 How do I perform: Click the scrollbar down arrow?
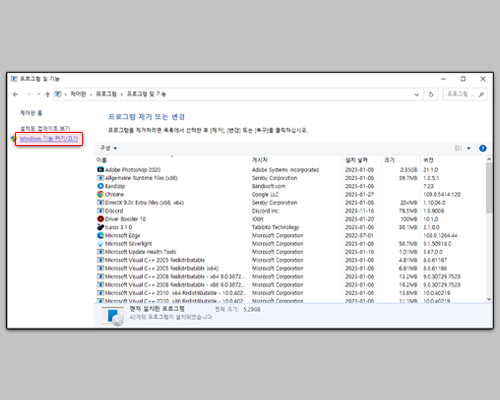click(489, 299)
